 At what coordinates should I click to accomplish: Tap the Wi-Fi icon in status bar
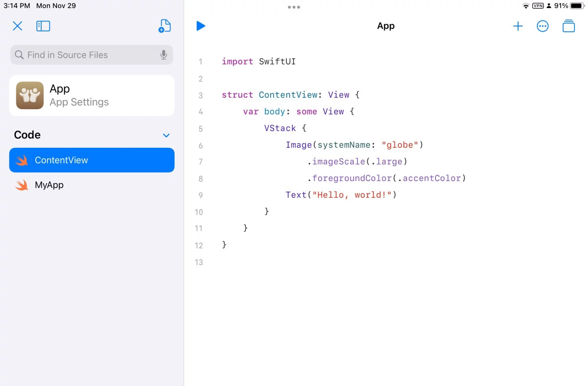(x=526, y=6)
